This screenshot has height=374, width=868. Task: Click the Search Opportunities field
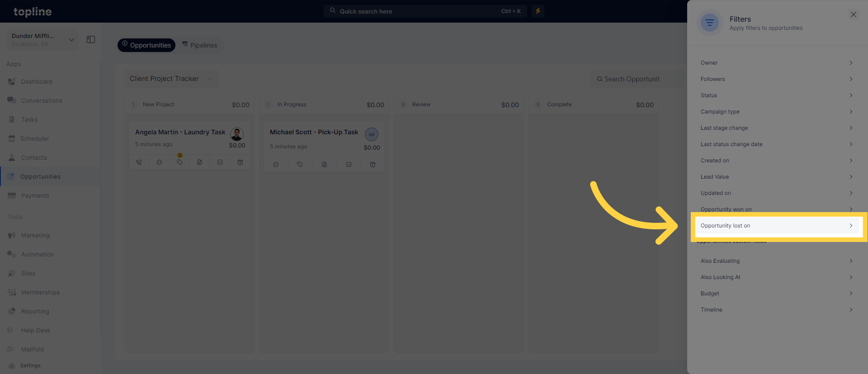(x=638, y=79)
